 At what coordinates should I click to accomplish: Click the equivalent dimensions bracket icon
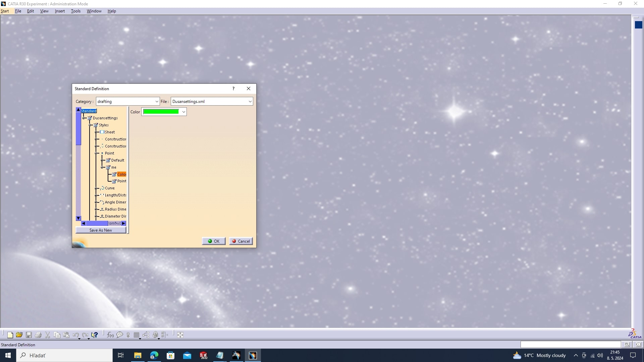[165, 335]
